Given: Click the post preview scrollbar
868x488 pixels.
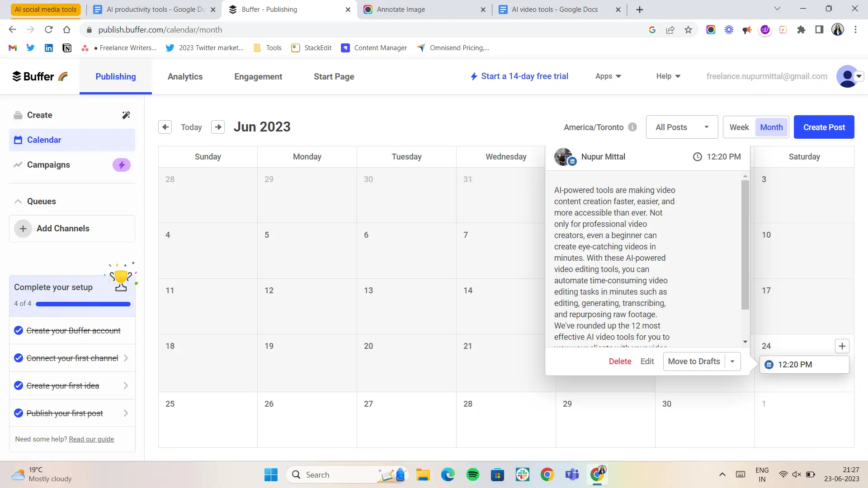Looking at the screenshot, I should click(x=745, y=244).
